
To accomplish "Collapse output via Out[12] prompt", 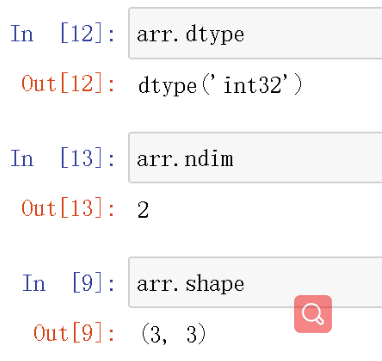I will pos(68,84).
